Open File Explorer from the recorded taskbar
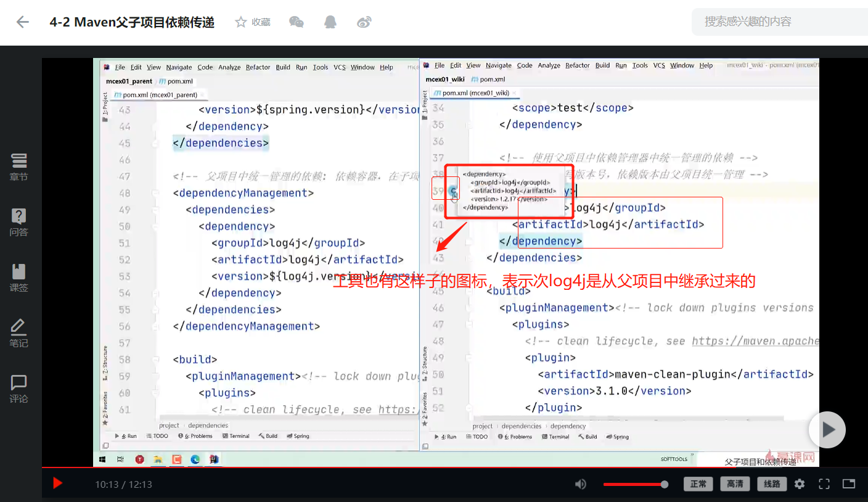Image resolution: width=868 pixels, height=502 pixels. [x=158, y=459]
